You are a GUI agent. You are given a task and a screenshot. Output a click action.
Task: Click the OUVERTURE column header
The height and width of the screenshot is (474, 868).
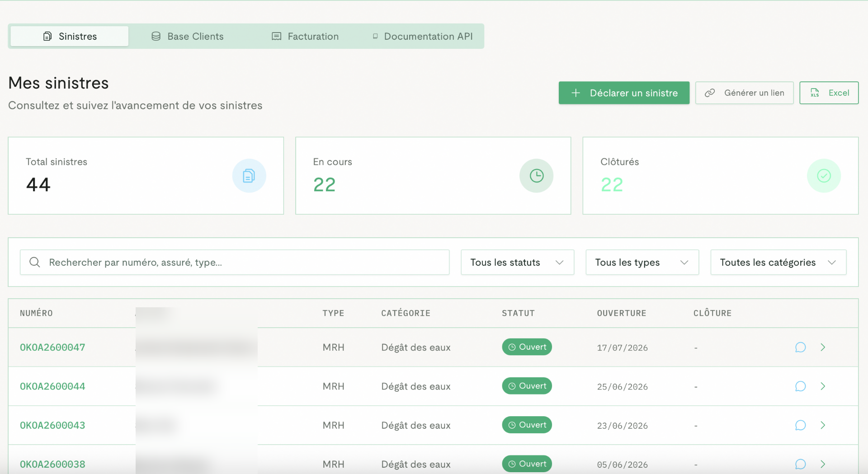point(622,313)
